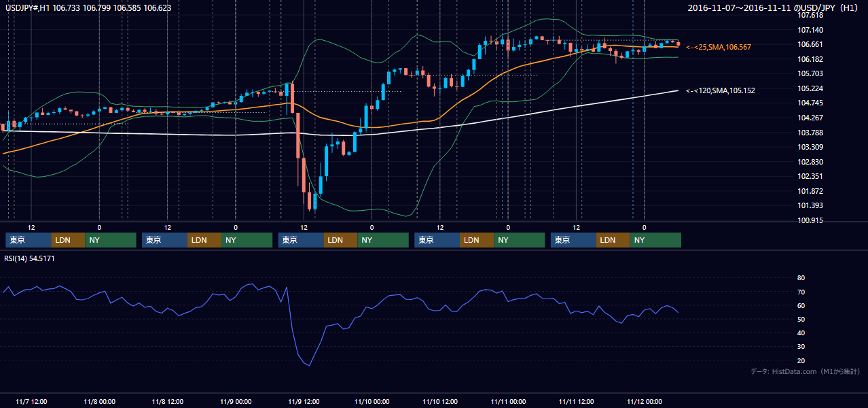
Task: Click the orange 25 SMA label 106.567
Action: (719, 47)
